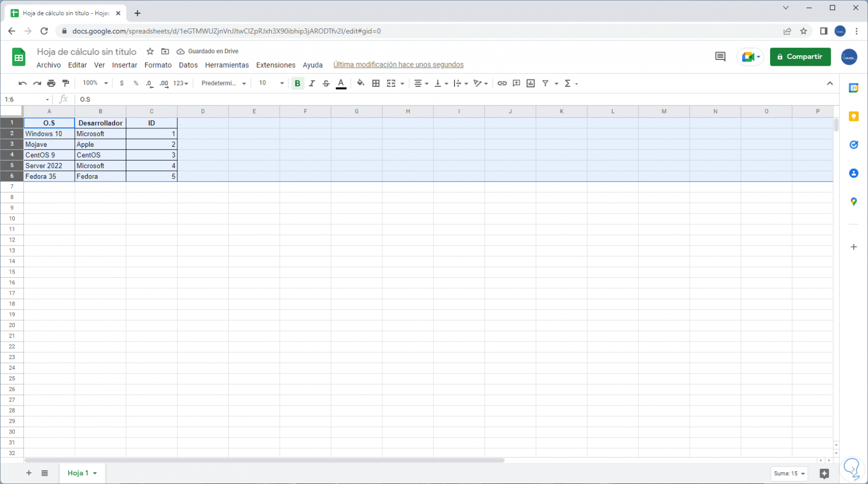Insert a link with the chain icon
This screenshot has height=484, width=868.
click(502, 83)
